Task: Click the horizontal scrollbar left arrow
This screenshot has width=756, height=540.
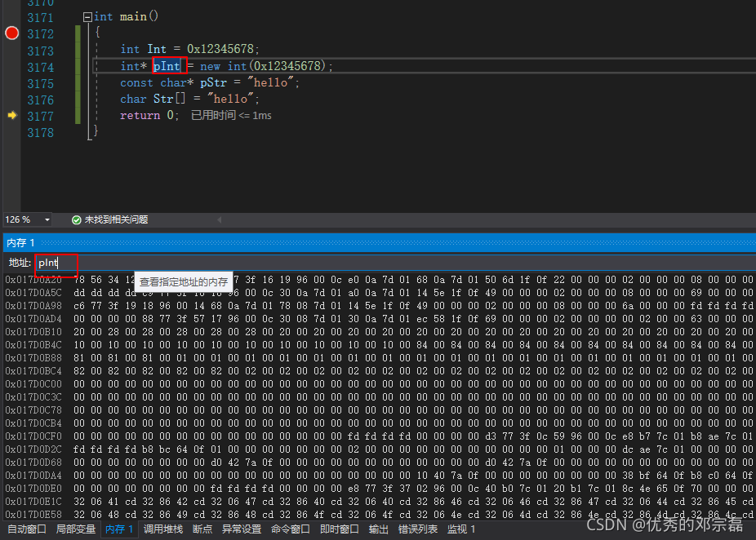Action: point(220,219)
